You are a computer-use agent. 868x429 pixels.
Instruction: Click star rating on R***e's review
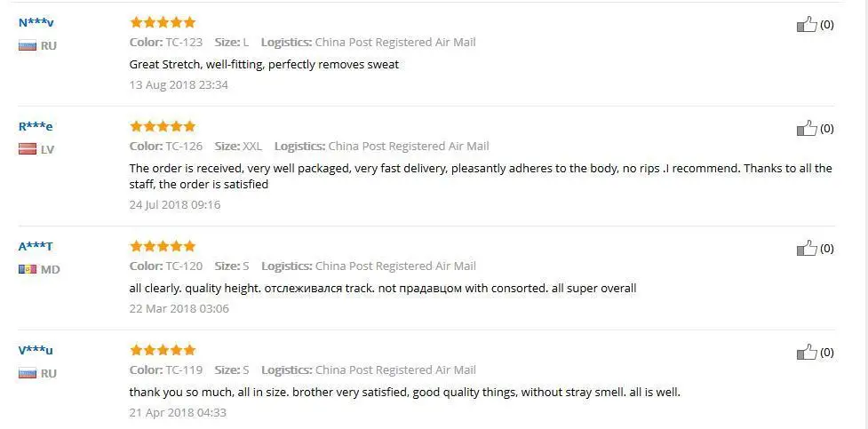(163, 126)
